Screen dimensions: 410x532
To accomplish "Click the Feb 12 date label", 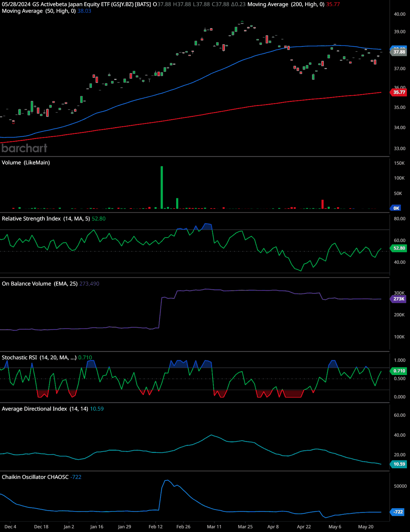I will (156, 527).
